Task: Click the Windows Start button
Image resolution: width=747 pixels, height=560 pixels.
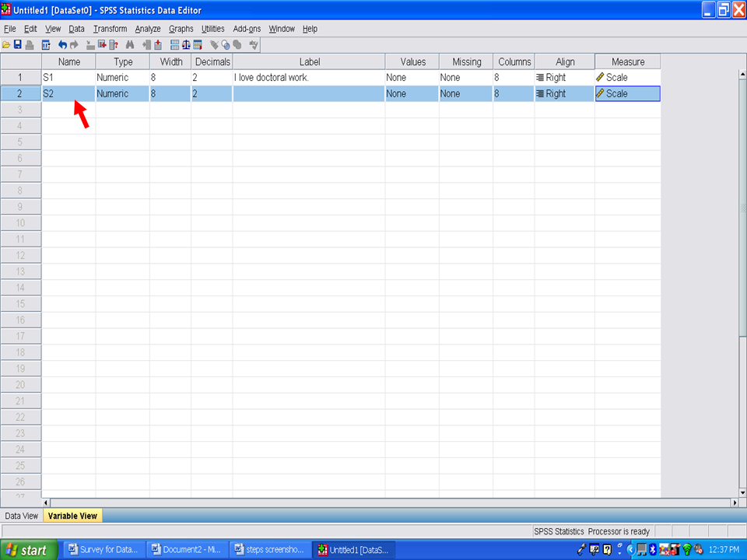Action: pyautogui.click(x=28, y=550)
